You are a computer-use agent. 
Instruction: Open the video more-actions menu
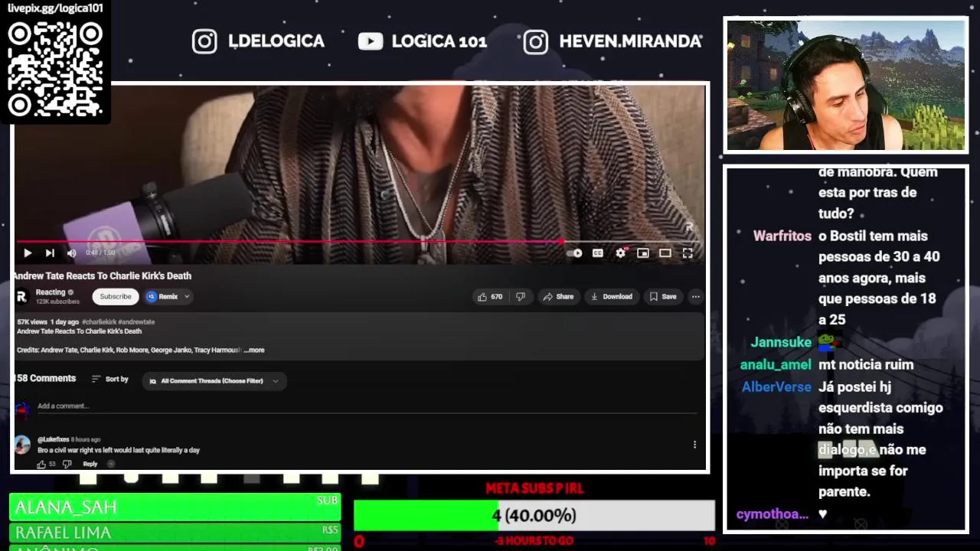695,297
